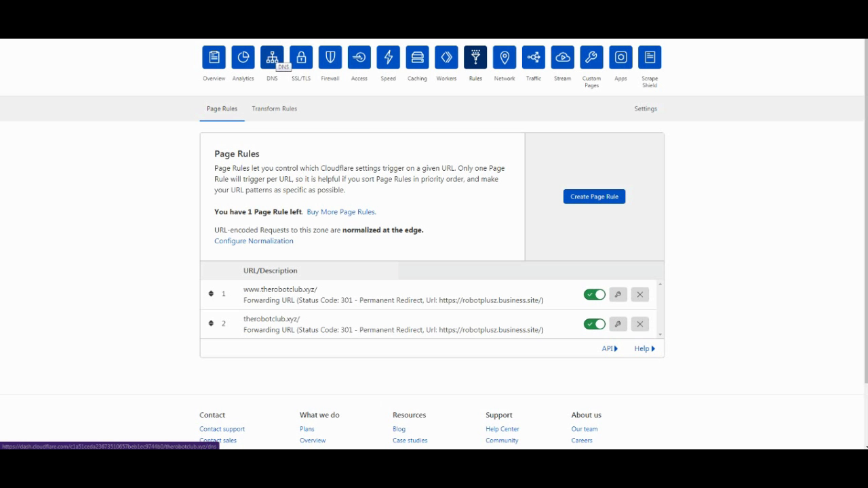Expand the Help section

644,348
